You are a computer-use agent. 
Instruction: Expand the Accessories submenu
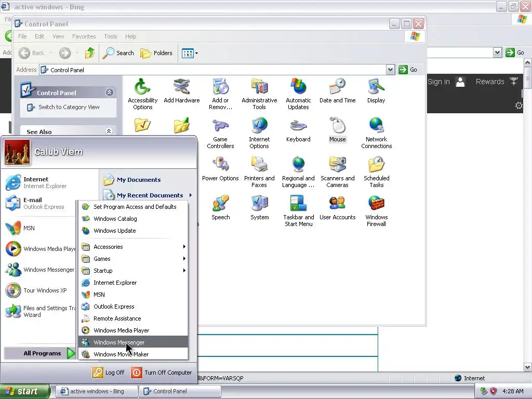(134, 247)
